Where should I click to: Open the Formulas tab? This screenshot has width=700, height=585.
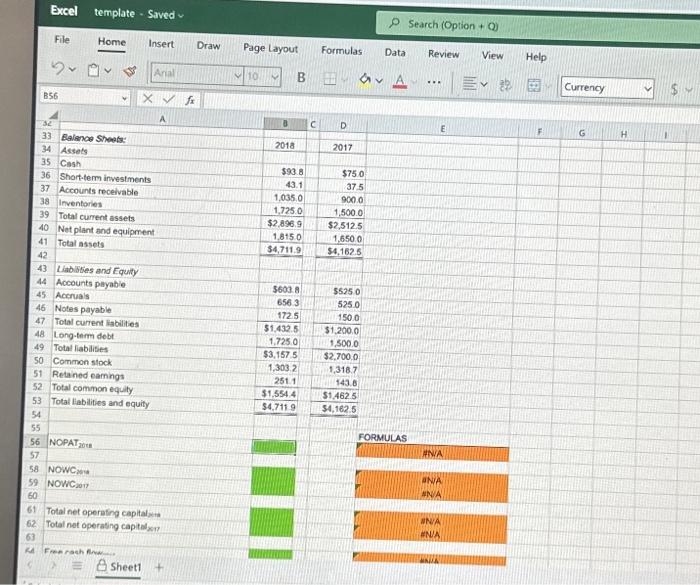click(342, 50)
